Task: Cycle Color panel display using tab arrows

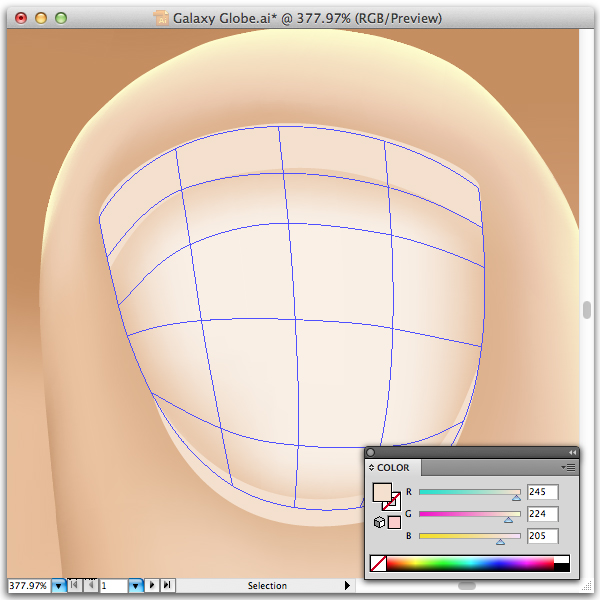Action: click(x=371, y=468)
